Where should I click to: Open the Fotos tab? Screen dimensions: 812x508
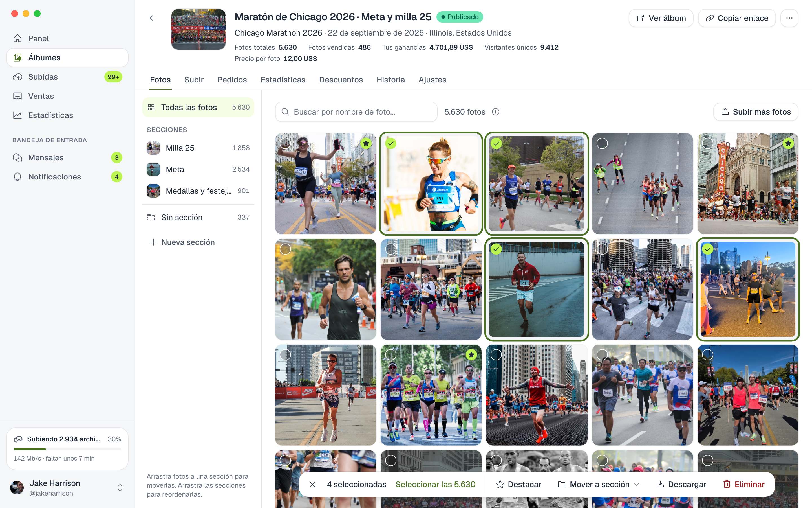coord(160,80)
